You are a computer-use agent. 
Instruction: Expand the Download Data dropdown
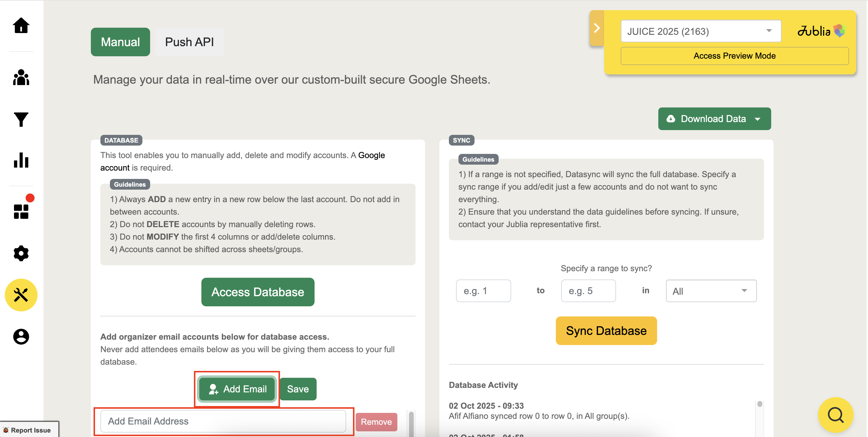(x=714, y=119)
